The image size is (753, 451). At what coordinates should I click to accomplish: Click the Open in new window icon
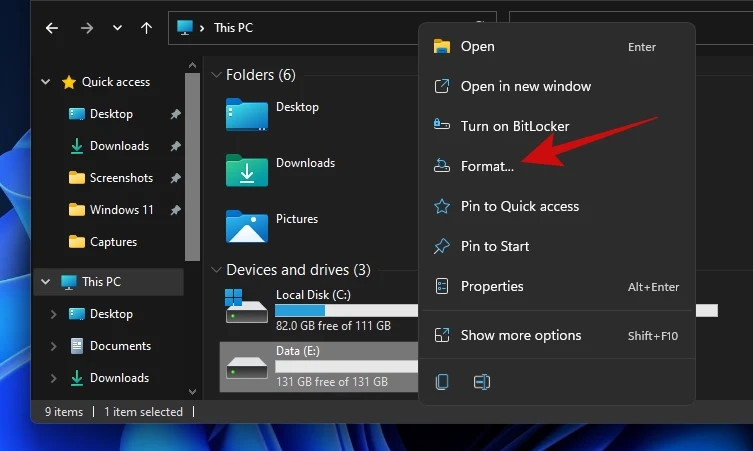(442, 86)
